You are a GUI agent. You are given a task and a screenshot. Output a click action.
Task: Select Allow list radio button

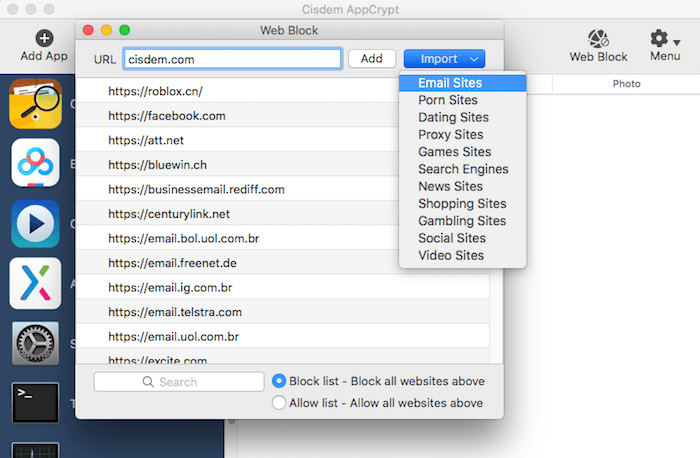pos(279,403)
